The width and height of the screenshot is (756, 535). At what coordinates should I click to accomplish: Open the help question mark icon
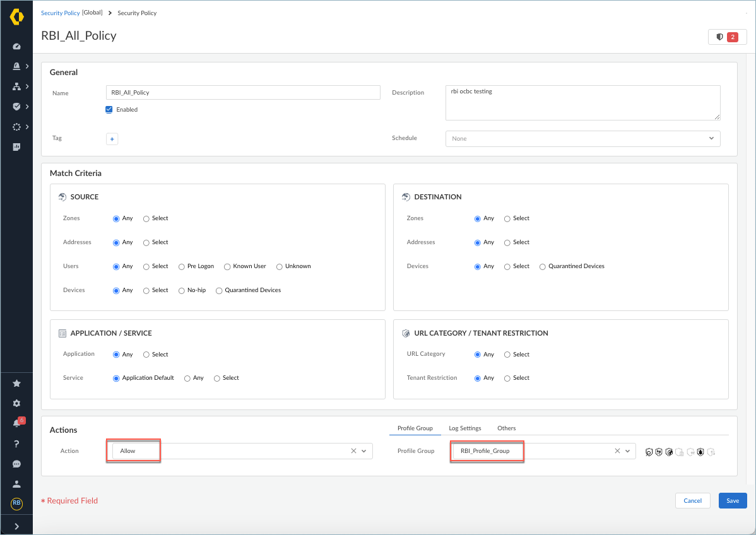point(16,444)
